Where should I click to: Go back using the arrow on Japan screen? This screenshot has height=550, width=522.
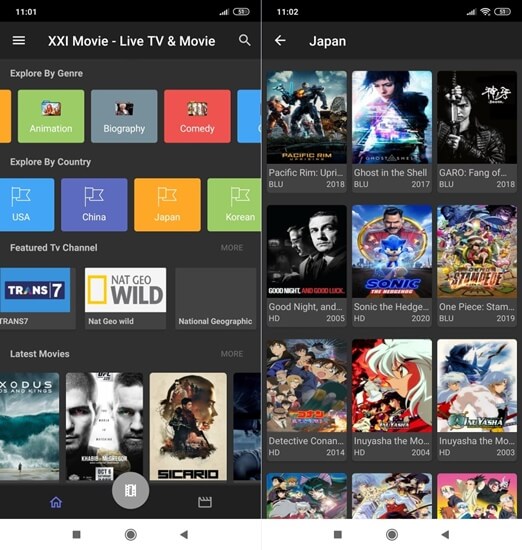280,41
